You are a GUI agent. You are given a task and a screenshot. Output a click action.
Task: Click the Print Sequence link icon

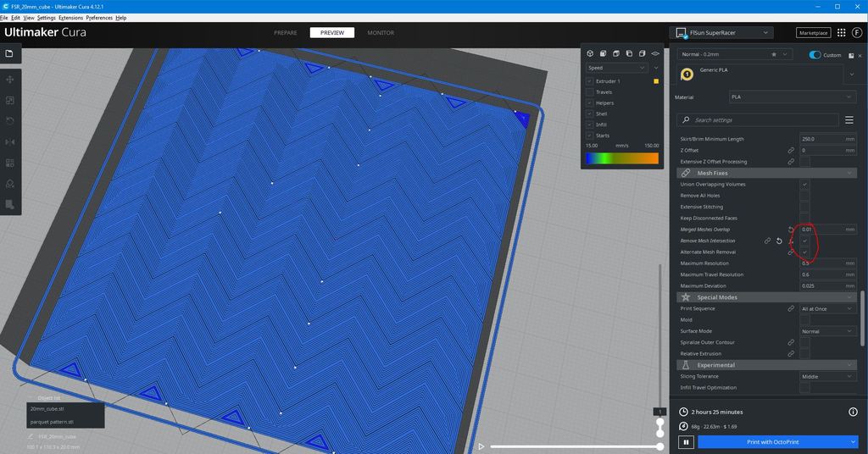(x=791, y=308)
